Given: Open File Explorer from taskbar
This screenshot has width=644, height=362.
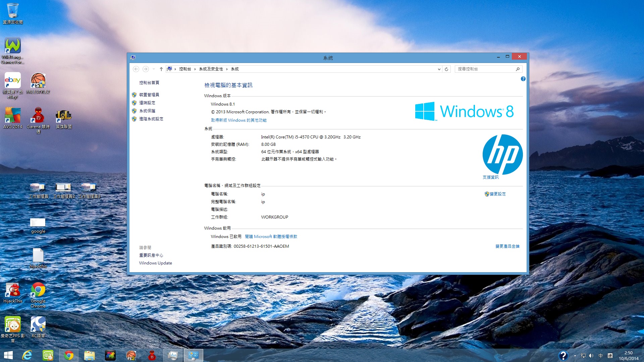Looking at the screenshot, I should pyautogui.click(x=90, y=355).
